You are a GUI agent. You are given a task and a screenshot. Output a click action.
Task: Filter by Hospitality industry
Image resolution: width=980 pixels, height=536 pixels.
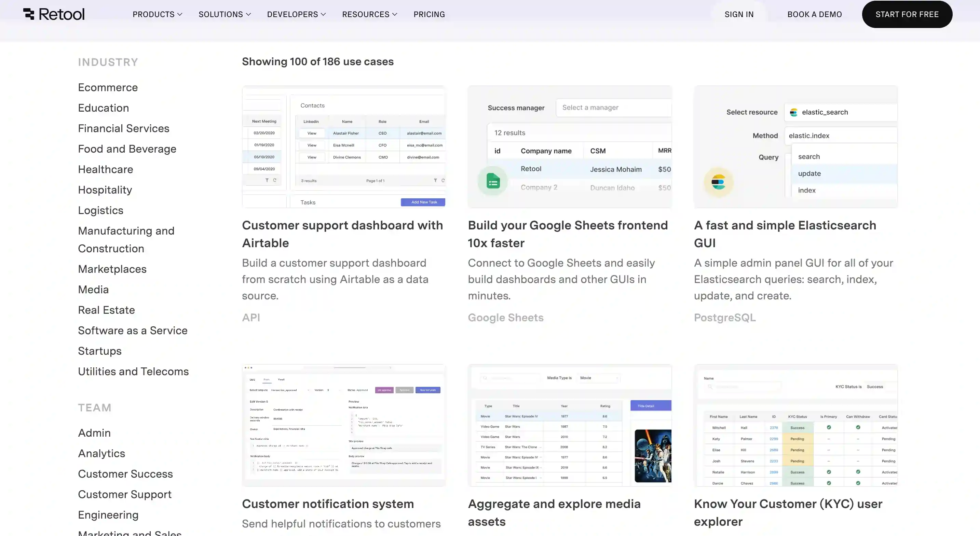(105, 190)
